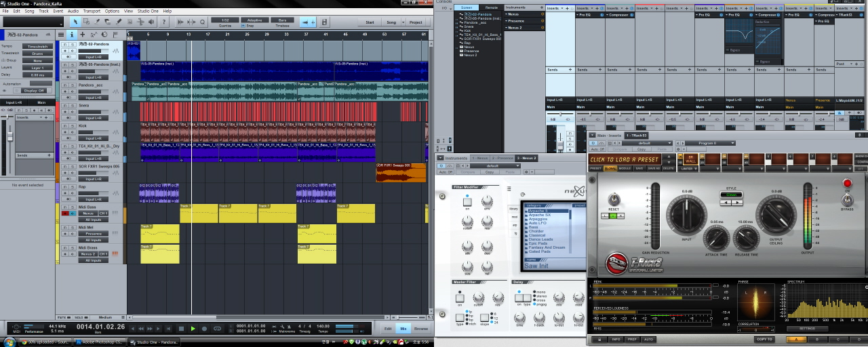Open Timestretch Drums mode dropdown

[x=37, y=54]
